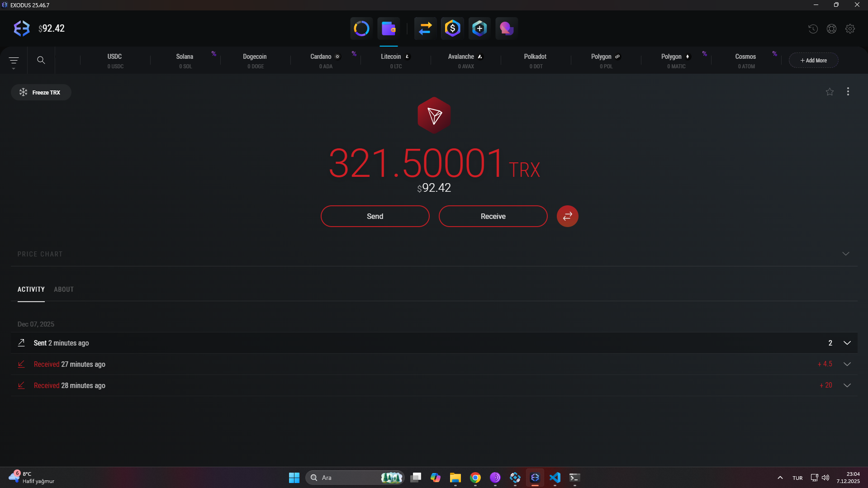The height and width of the screenshot is (488, 868).
Task: Expand the Received 28 minutes ago chevron
Action: point(847,385)
